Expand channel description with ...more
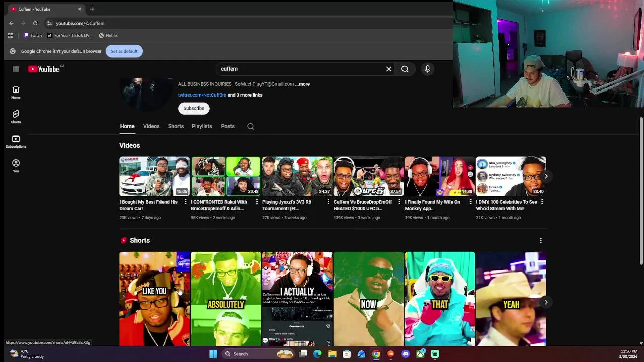 tap(302, 84)
